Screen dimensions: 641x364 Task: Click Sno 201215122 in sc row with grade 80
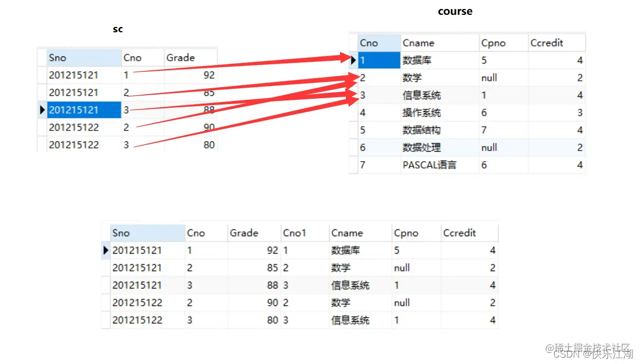(74, 145)
